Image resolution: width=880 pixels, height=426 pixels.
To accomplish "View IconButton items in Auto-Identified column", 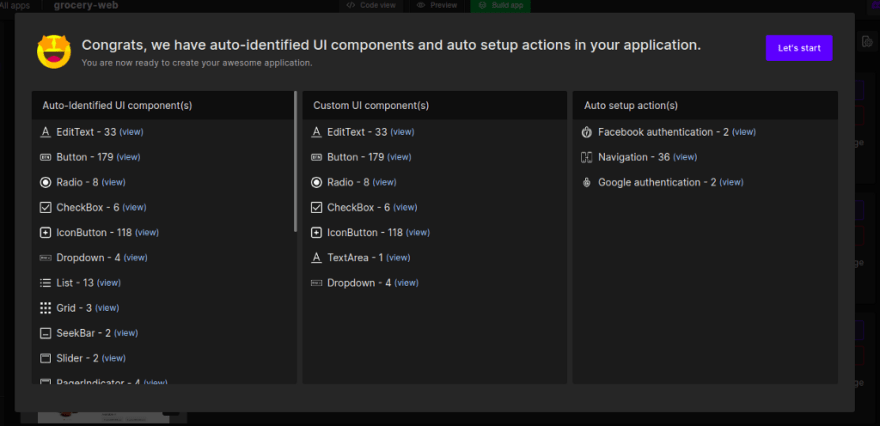I will [147, 232].
